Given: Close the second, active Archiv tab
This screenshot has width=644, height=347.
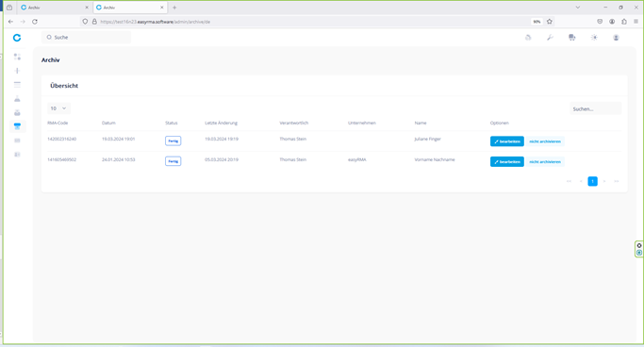Looking at the screenshot, I should 162,8.
